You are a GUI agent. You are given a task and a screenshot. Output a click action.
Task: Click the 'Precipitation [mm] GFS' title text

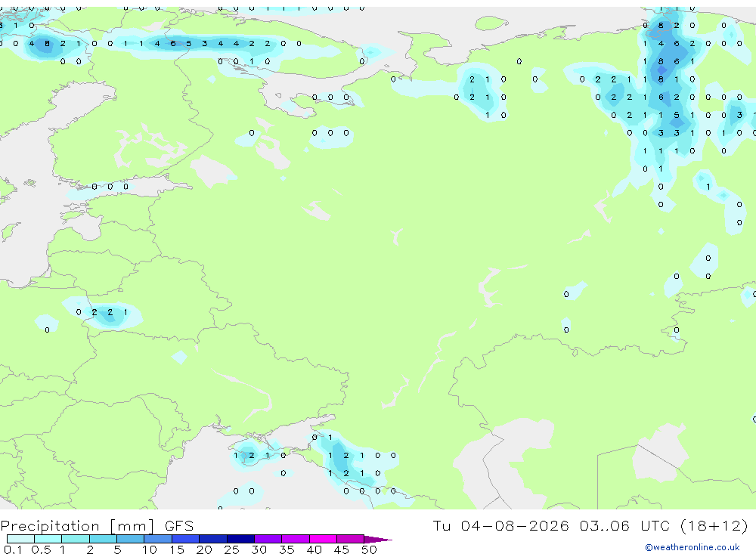pos(97,525)
